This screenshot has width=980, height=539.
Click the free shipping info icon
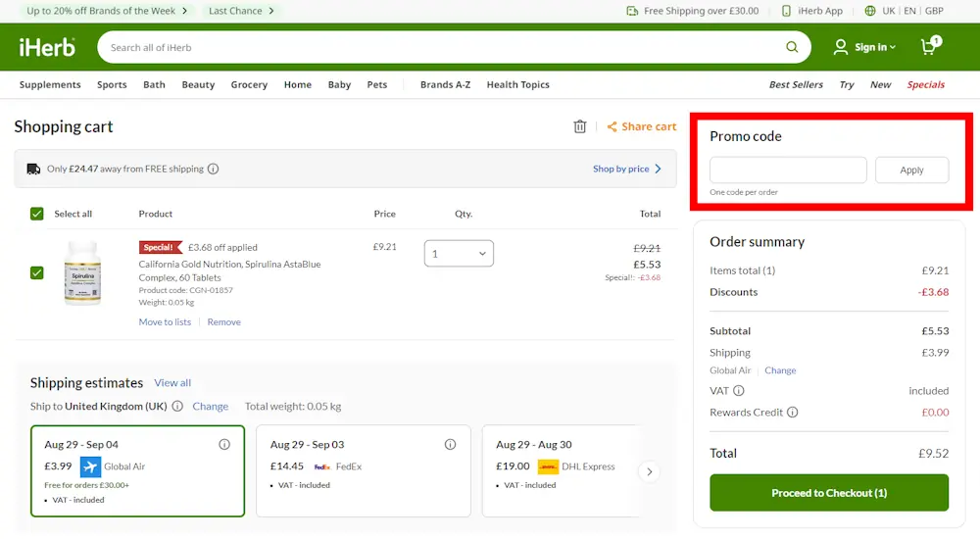point(213,169)
